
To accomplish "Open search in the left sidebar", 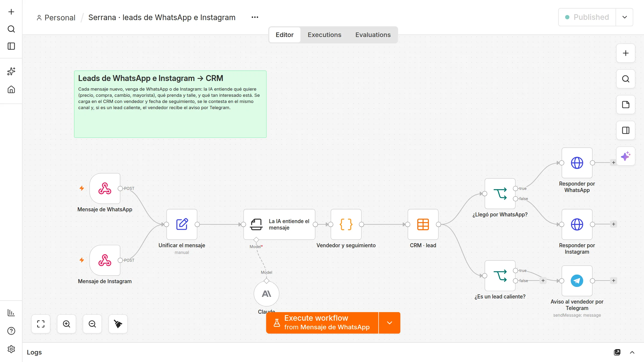I will (11, 29).
